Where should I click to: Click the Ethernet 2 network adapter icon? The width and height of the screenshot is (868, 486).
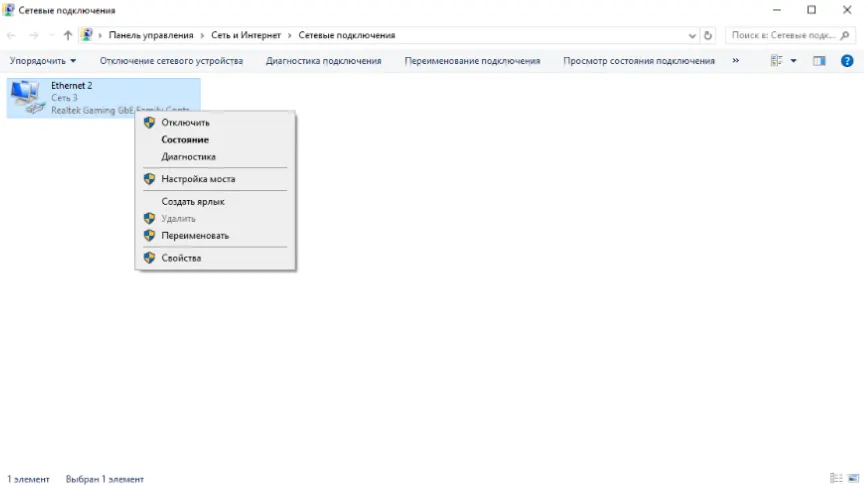(x=25, y=97)
